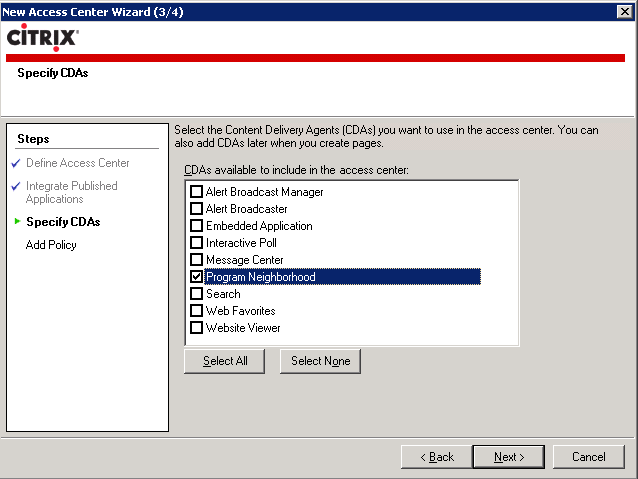Highlight the Web Favorites row label

pos(240,311)
